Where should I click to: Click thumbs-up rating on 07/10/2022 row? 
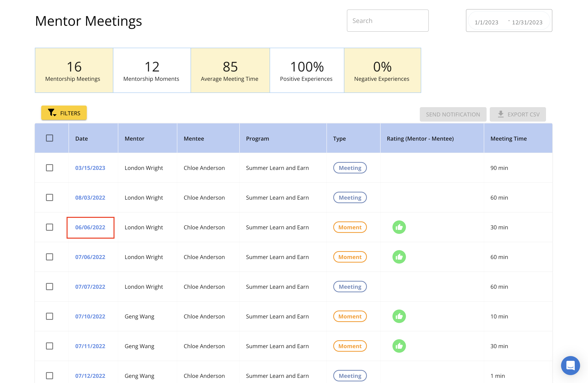(x=399, y=316)
